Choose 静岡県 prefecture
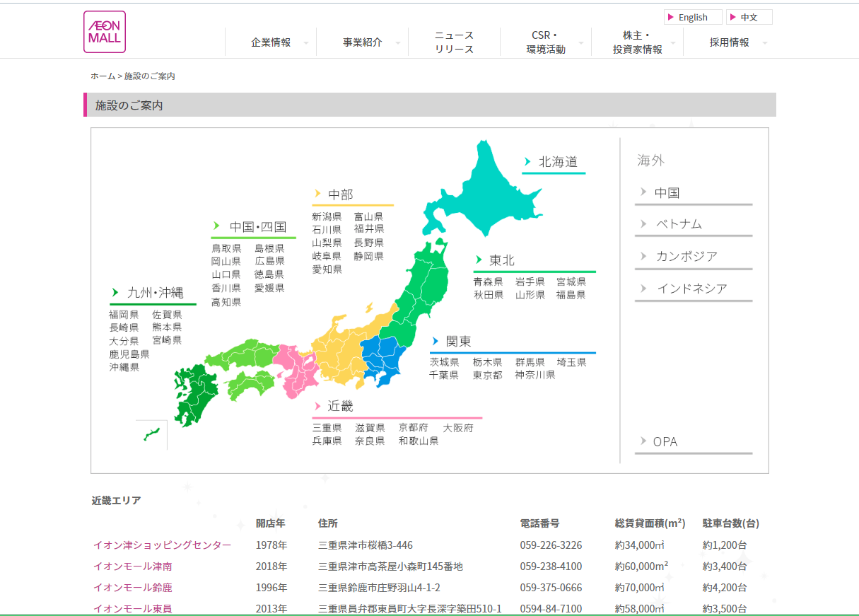Image resolution: width=859 pixels, height=616 pixels. pos(369,256)
